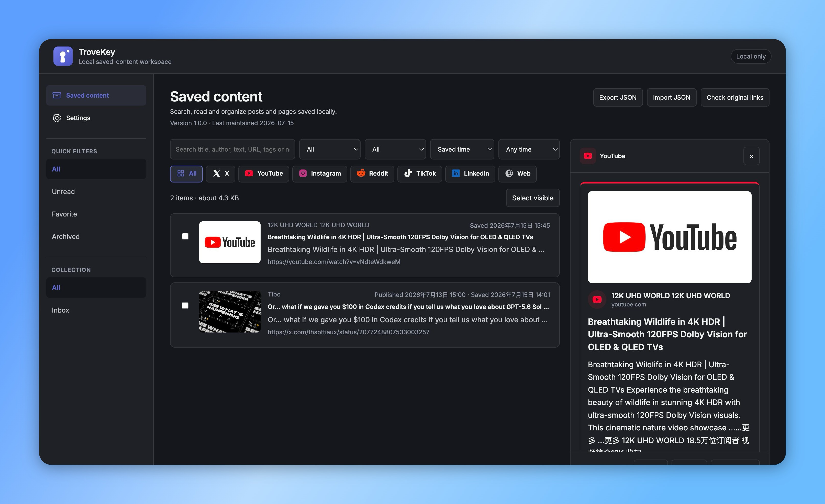
Task: Click the Breathtaking Wildlife title in list
Action: pos(400,237)
